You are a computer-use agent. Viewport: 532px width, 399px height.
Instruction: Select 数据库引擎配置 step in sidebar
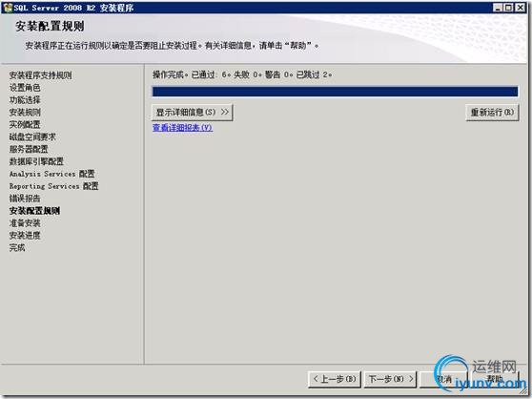36,161
